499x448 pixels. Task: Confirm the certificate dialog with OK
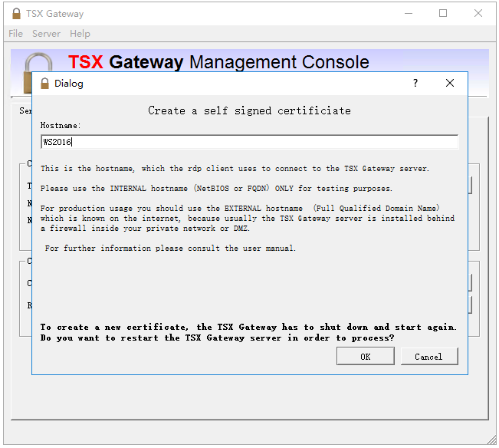(366, 356)
